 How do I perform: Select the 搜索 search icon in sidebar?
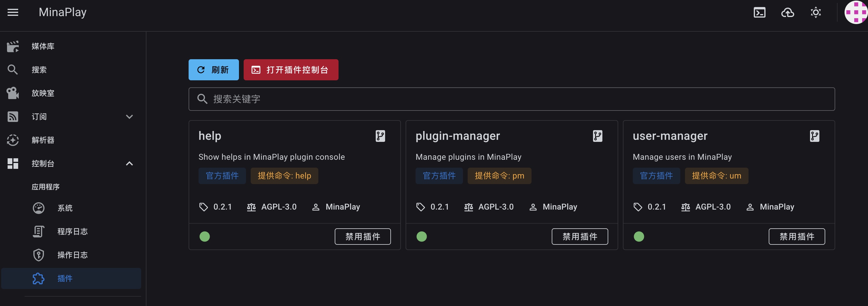(x=13, y=69)
